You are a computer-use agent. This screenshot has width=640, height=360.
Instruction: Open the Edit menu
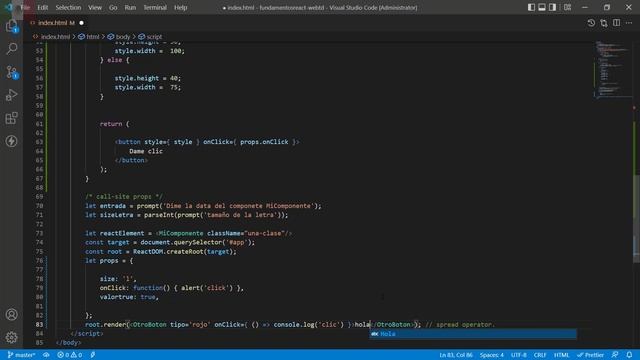[x=42, y=7]
